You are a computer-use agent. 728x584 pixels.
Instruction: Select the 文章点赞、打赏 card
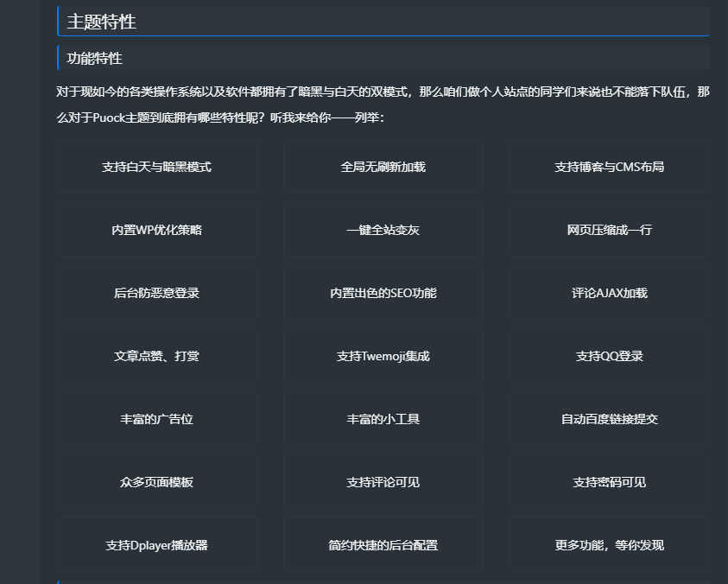[156, 356]
